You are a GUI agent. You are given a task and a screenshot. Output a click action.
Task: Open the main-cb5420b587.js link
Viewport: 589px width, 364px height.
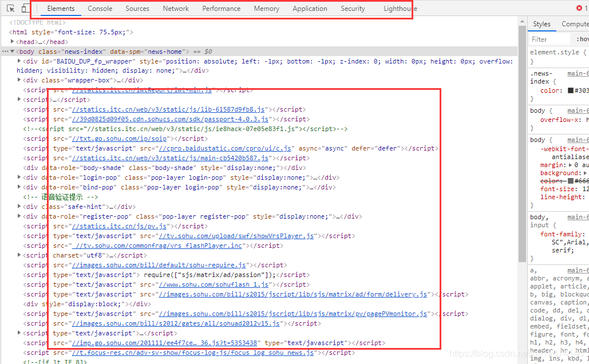(170, 158)
